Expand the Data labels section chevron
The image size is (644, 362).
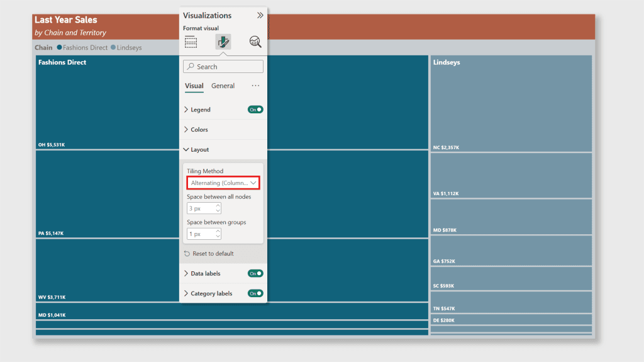(186, 274)
